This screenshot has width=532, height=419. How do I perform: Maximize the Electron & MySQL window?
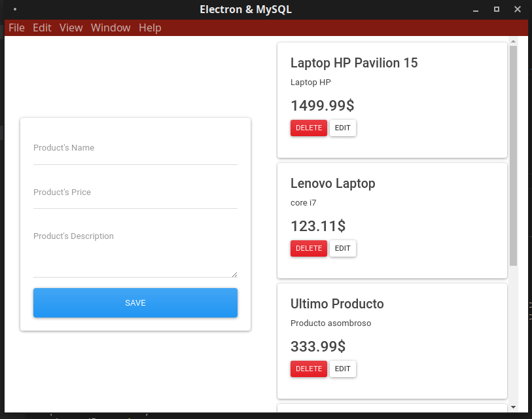click(x=497, y=9)
